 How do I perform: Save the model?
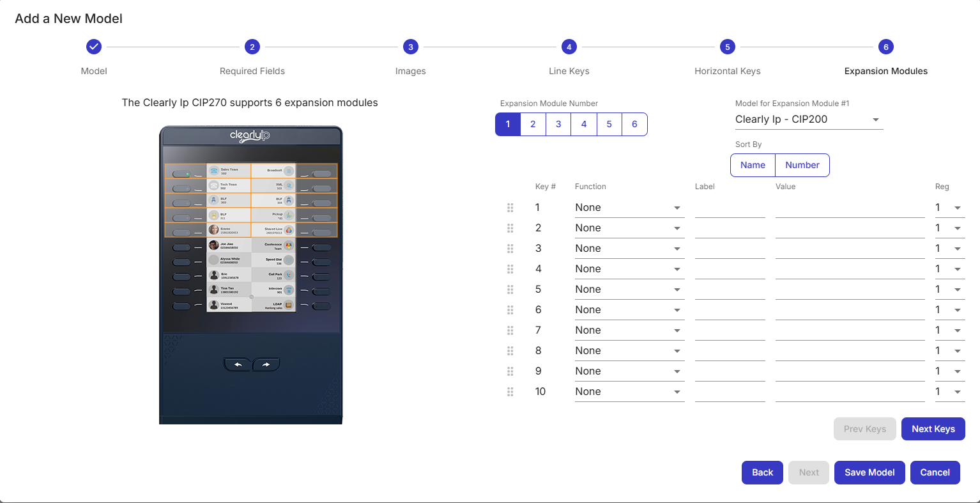coord(869,472)
